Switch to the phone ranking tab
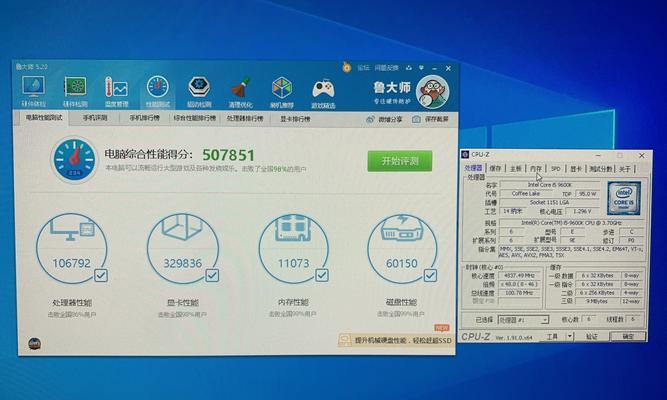This screenshot has width=667, height=400. [144, 118]
